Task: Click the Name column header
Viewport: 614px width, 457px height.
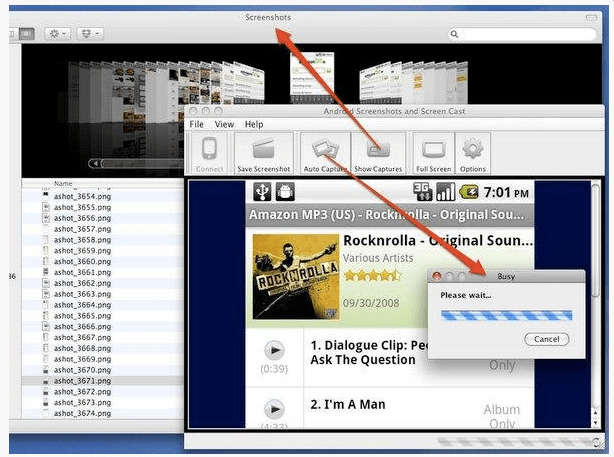Action: [63, 183]
